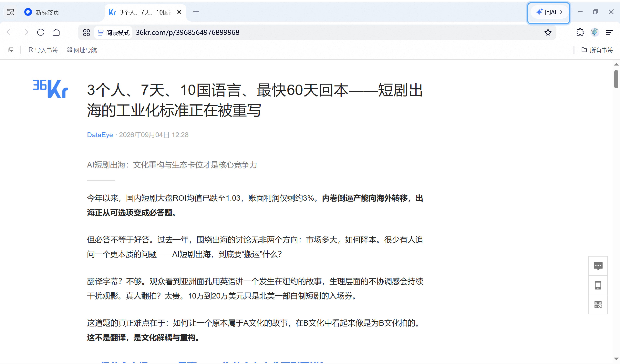Switch to the 新标签页 tab

point(42,12)
